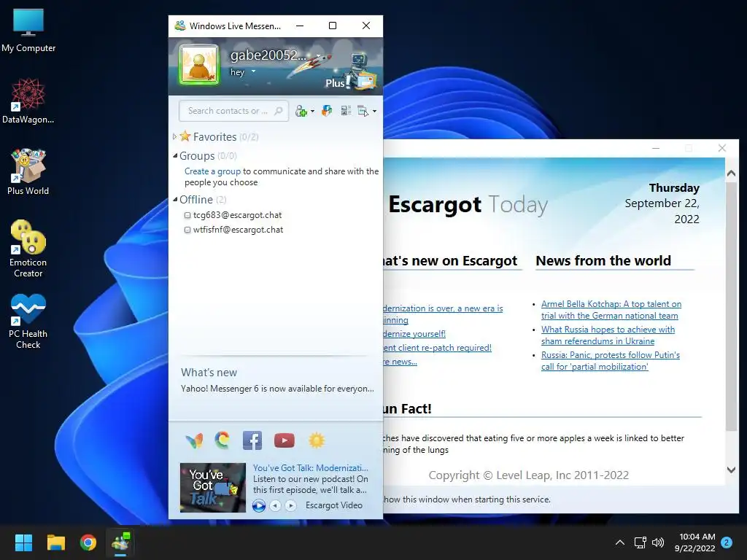Open the Messenger Plus cubes toolbar icon
The height and width of the screenshot is (560, 747).
pos(327,111)
